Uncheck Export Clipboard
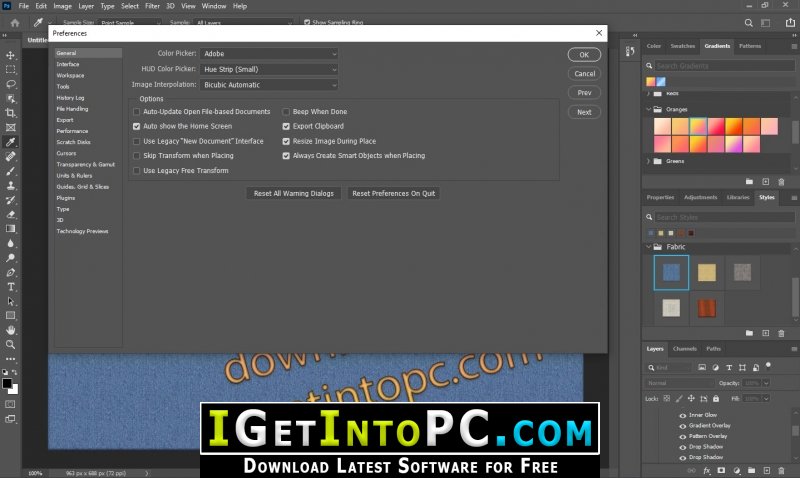The width and height of the screenshot is (800, 478). point(286,126)
